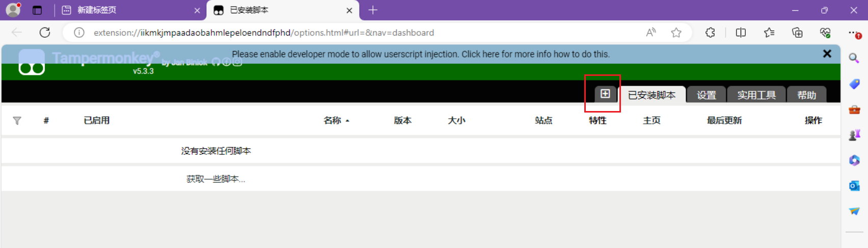Add page to favorites star icon
This screenshot has height=248, width=868.
676,33
